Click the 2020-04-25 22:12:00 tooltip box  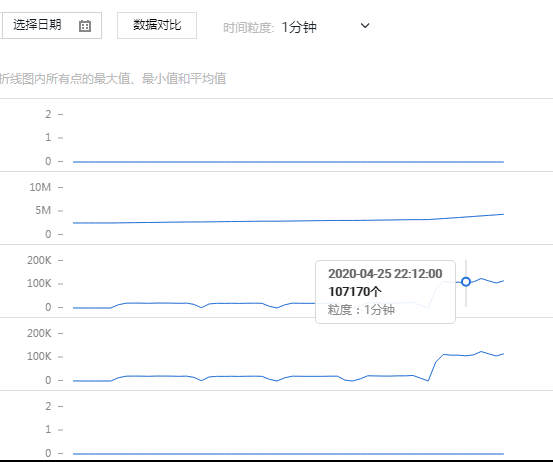click(385, 292)
